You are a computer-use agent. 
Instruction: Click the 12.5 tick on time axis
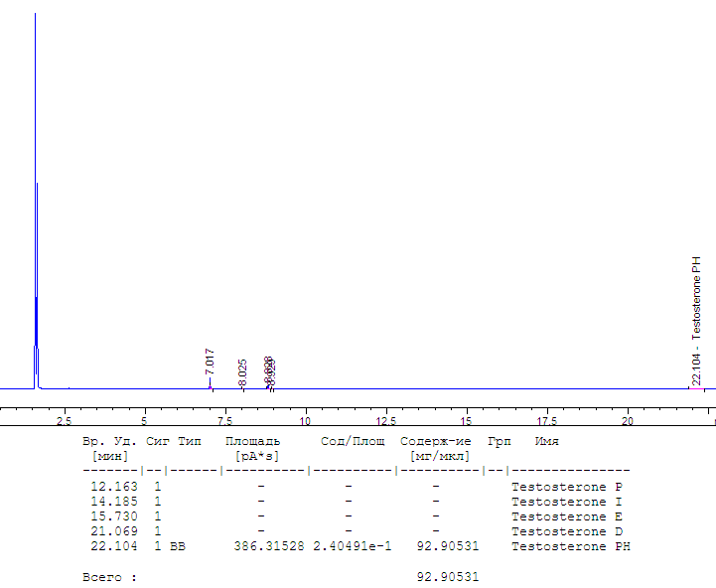click(385, 421)
